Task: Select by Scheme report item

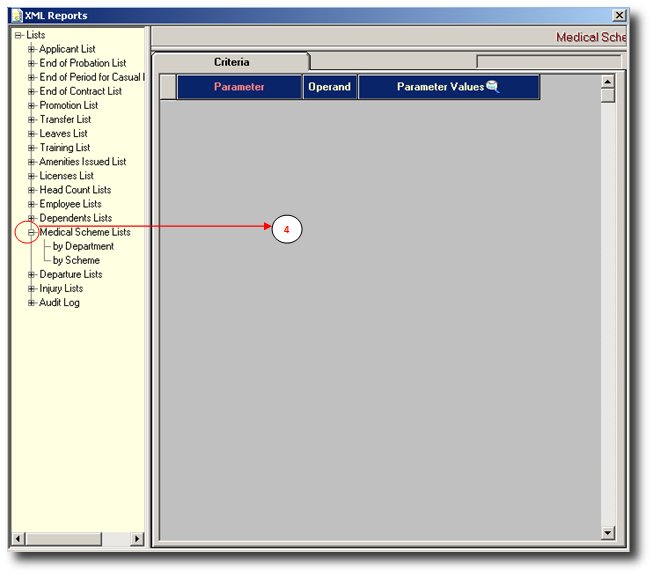Action: pos(76,260)
